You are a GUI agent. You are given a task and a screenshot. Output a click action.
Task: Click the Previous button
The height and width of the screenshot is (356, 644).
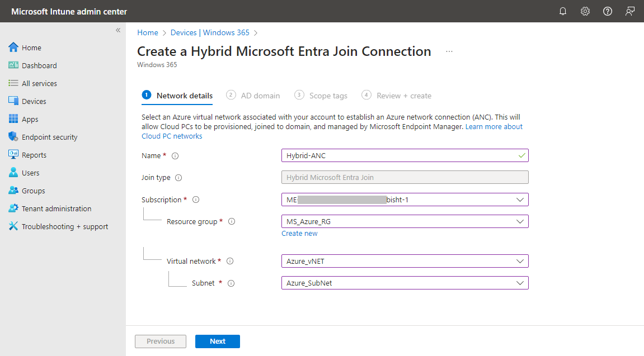(x=161, y=341)
